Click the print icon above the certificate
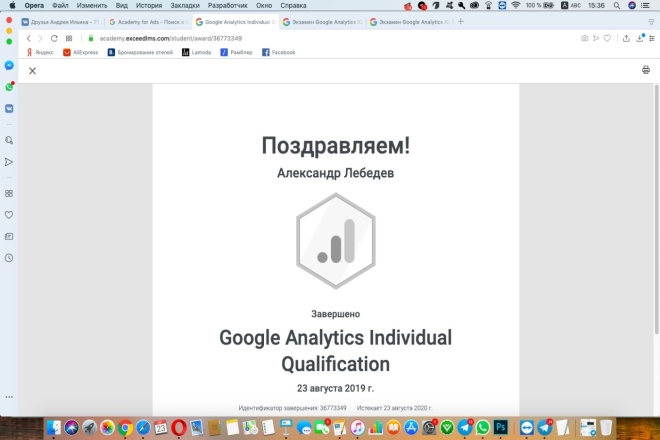This screenshot has height=440, width=660. coord(646,70)
